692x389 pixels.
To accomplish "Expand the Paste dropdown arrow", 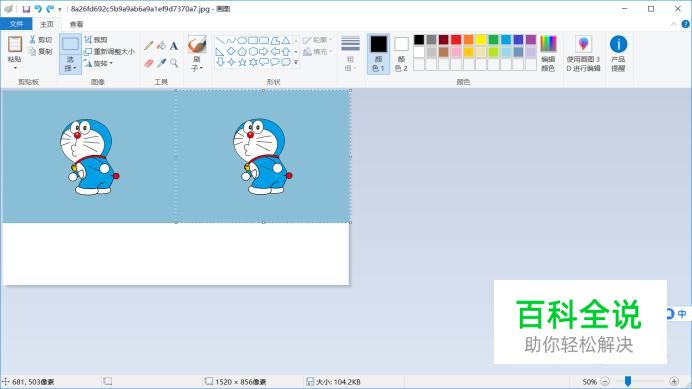I will pyautogui.click(x=15, y=68).
